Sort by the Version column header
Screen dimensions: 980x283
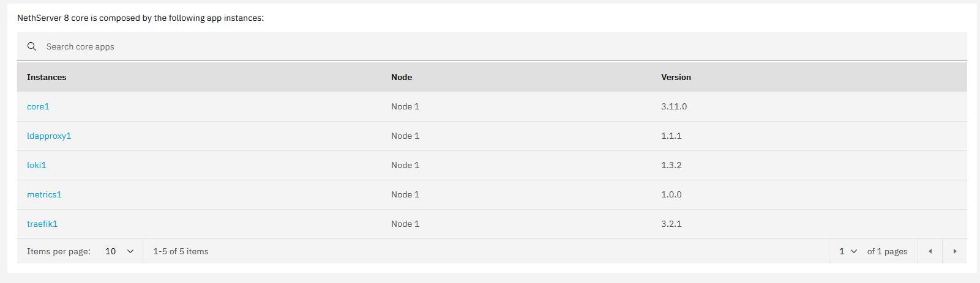(676, 77)
